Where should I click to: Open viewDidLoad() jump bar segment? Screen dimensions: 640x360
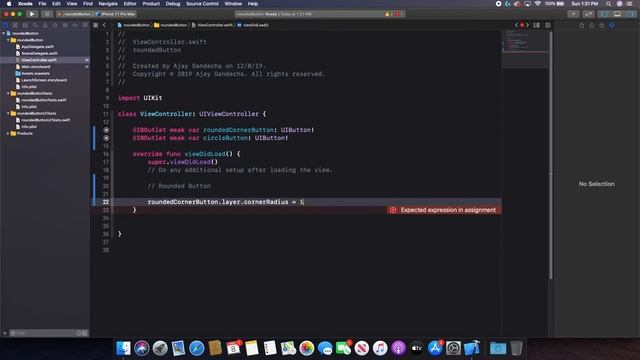(253, 25)
